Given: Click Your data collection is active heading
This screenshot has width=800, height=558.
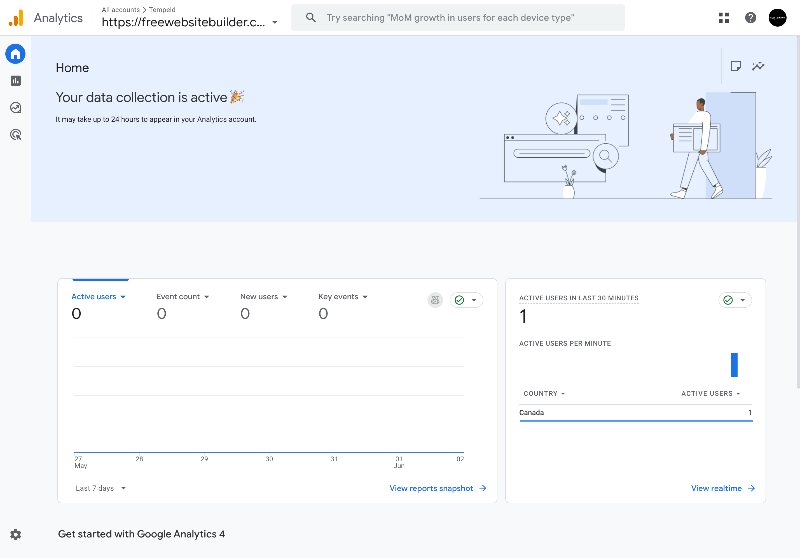Looking at the screenshot, I should click(x=141, y=97).
